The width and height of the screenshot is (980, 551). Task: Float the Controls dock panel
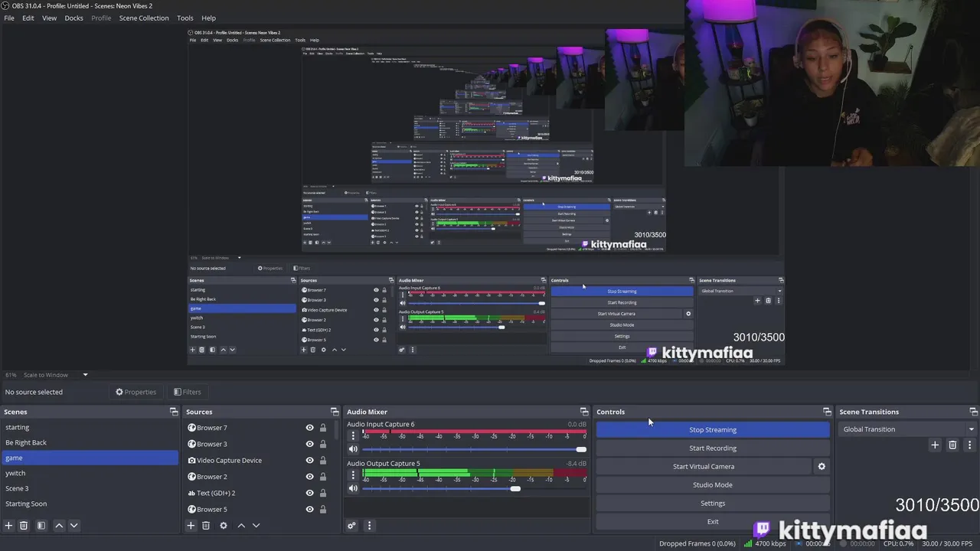[x=827, y=412]
